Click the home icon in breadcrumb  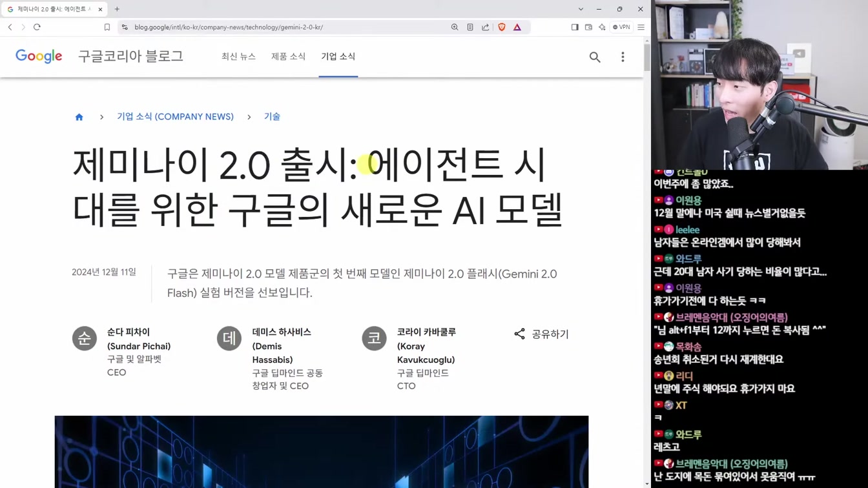[79, 117]
